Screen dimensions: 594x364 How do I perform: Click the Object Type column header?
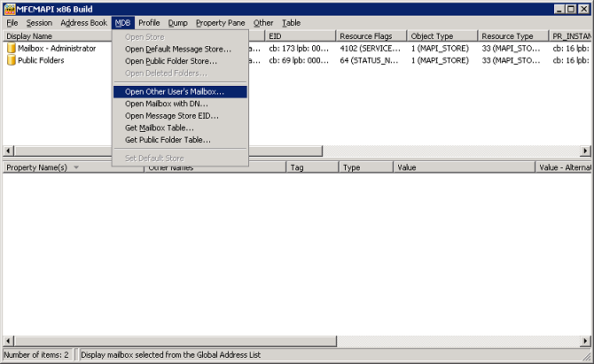pos(442,36)
